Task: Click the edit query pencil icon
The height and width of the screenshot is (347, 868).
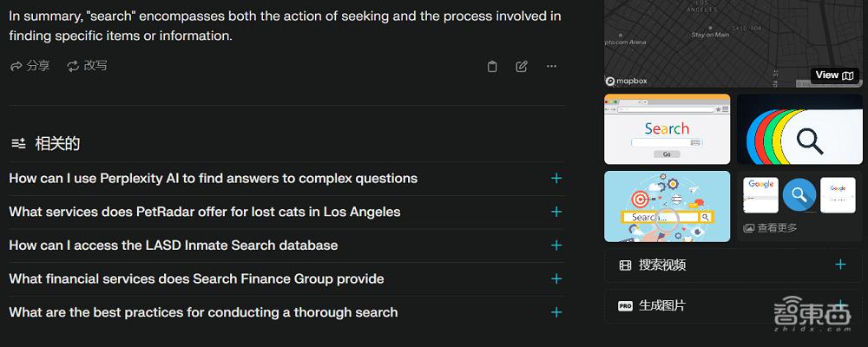Action: tap(522, 67)
